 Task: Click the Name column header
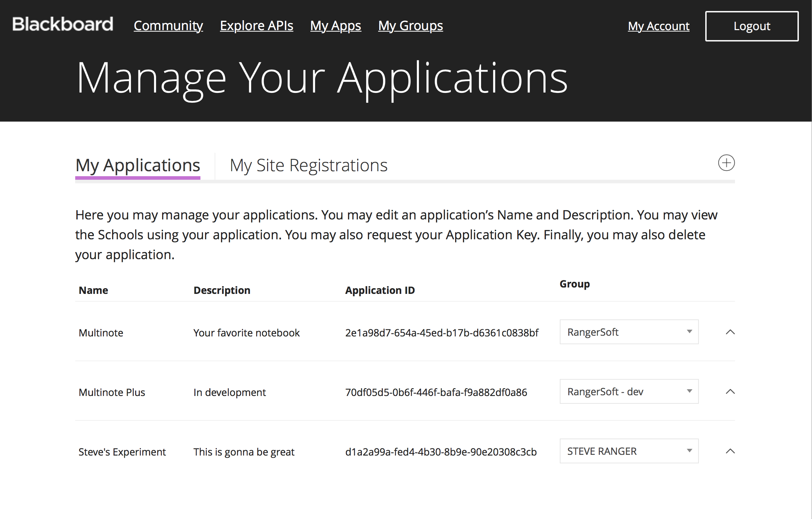point(93,290)
